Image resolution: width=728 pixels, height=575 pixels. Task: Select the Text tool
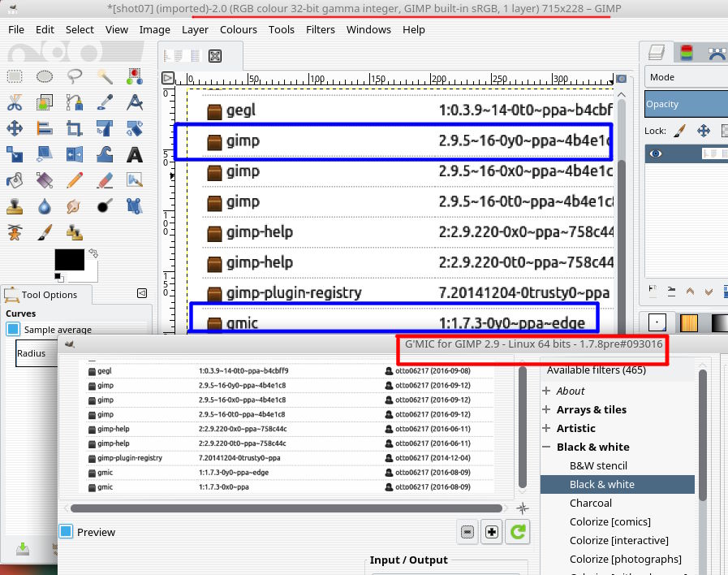pyautogui.click(x=134, y=154)
